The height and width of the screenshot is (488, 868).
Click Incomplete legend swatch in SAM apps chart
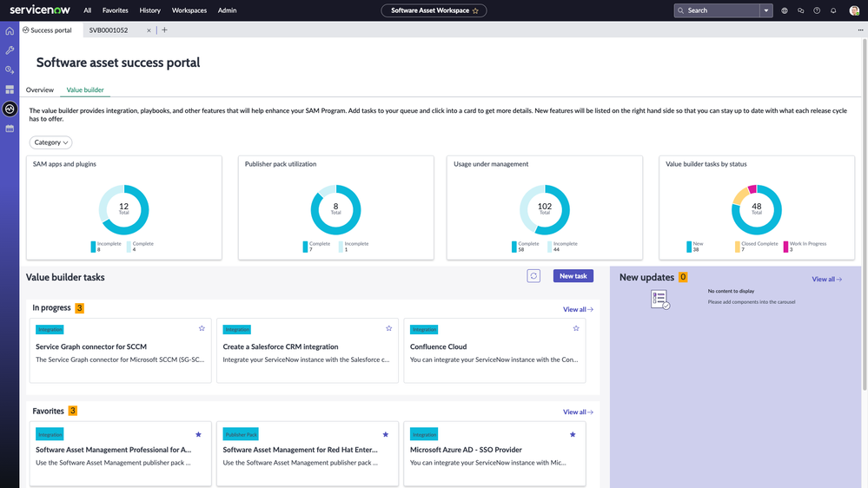click(93, 247)
